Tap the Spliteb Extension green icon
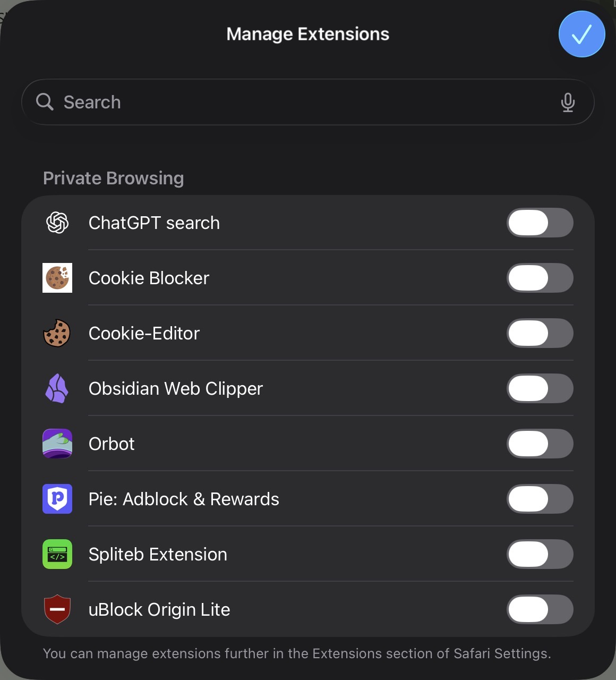The width and height of the screenshot is (616, 680). [57, 554]
